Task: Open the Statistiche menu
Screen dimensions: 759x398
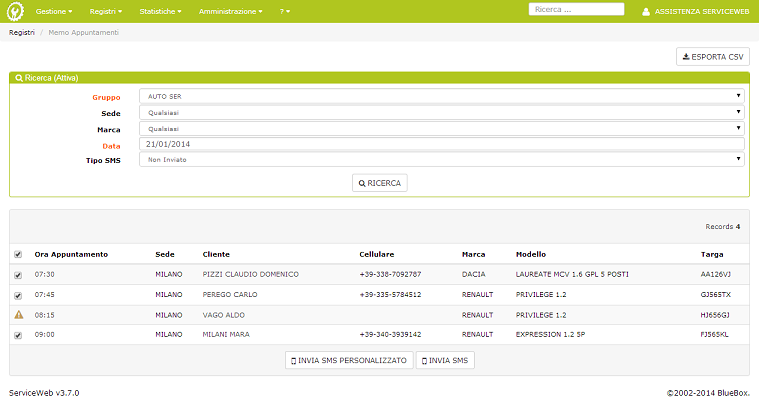Action: tap(160, 11)
